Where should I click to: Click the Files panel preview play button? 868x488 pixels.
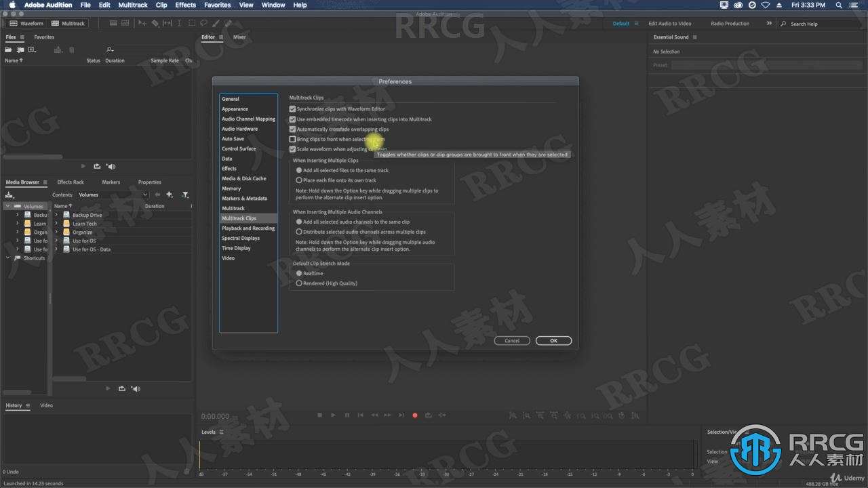83,166
